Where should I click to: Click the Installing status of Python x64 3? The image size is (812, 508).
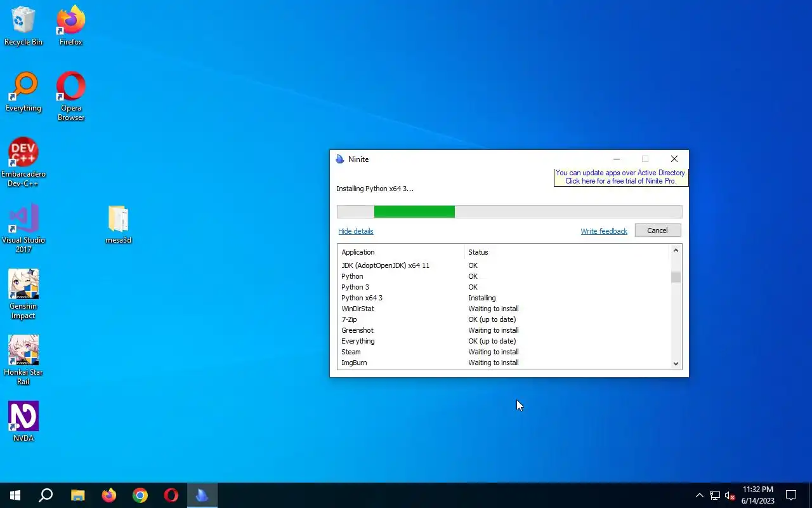pyautogui.click(x=482, y=298)
